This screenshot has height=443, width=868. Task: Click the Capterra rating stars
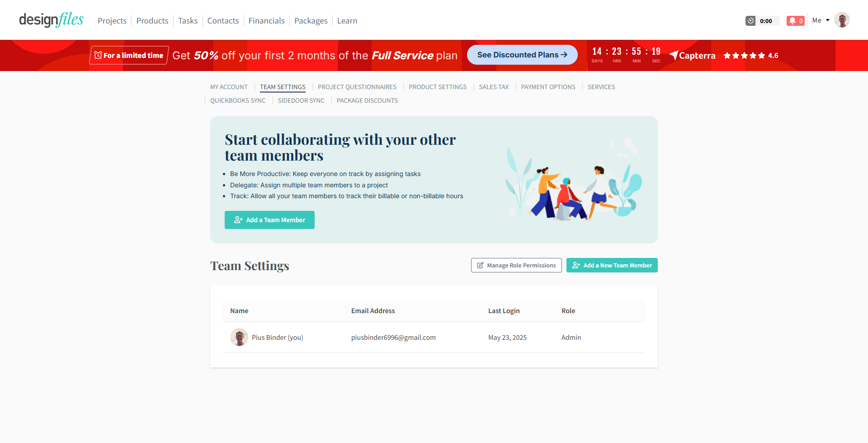click(x=744, y=56)
